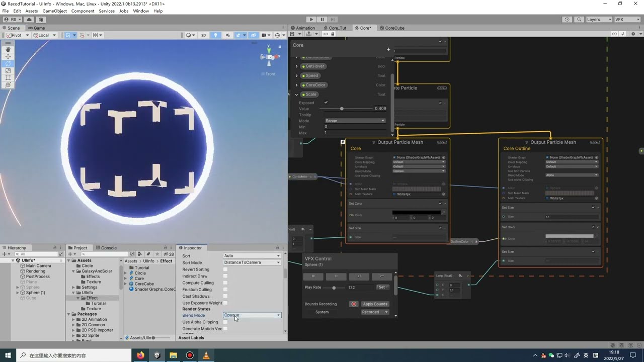Open the Package Manager hexagon icon

[41, 20]
